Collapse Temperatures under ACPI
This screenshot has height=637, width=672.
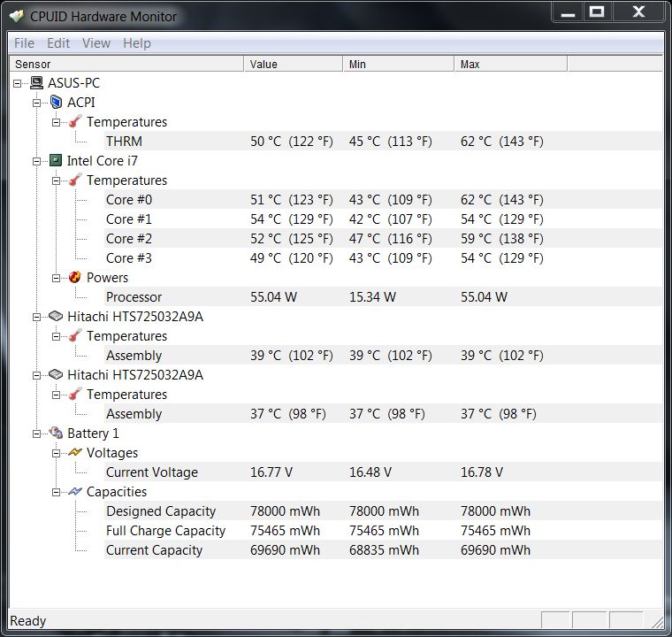click(x=56, y=122)
